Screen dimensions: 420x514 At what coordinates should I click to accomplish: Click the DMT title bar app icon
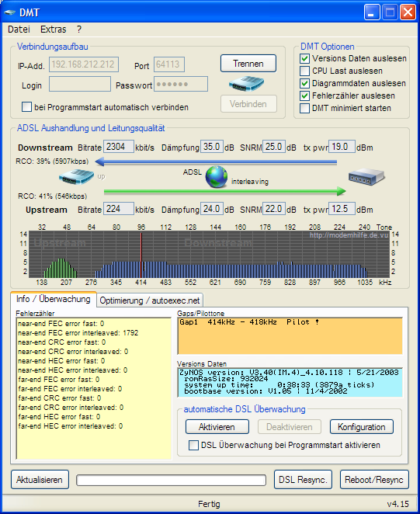(x=9, y=12)
